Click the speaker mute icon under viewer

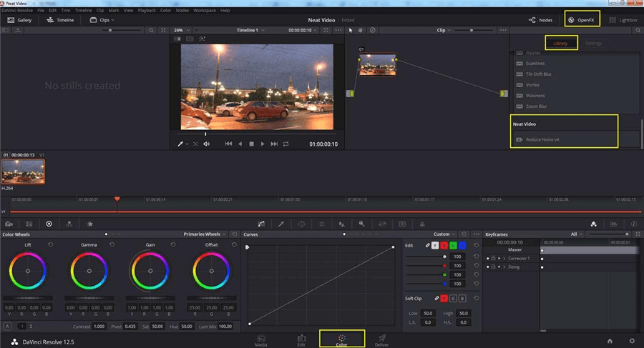207,144
